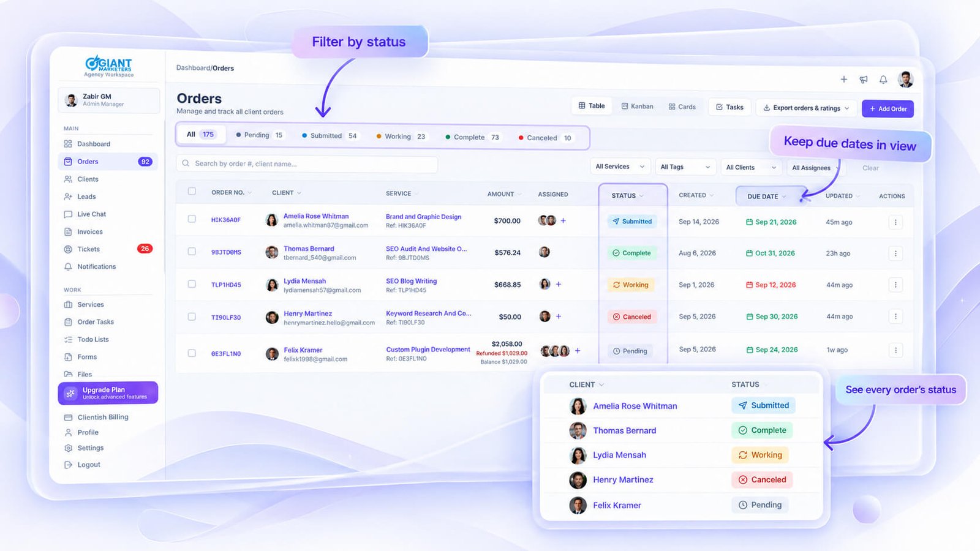Toggle select-all checkbox in table header
Viewport: 980px width, 551px height.
192,191
